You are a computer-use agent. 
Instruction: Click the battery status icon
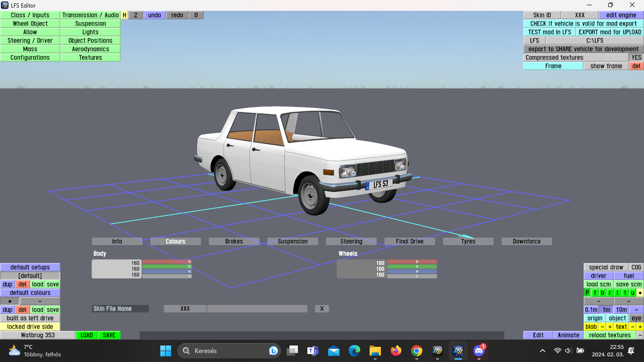[x=580, y=351]
